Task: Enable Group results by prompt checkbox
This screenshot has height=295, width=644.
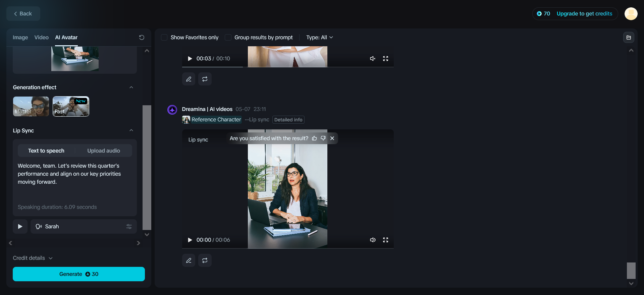Action: pos(228,38)
